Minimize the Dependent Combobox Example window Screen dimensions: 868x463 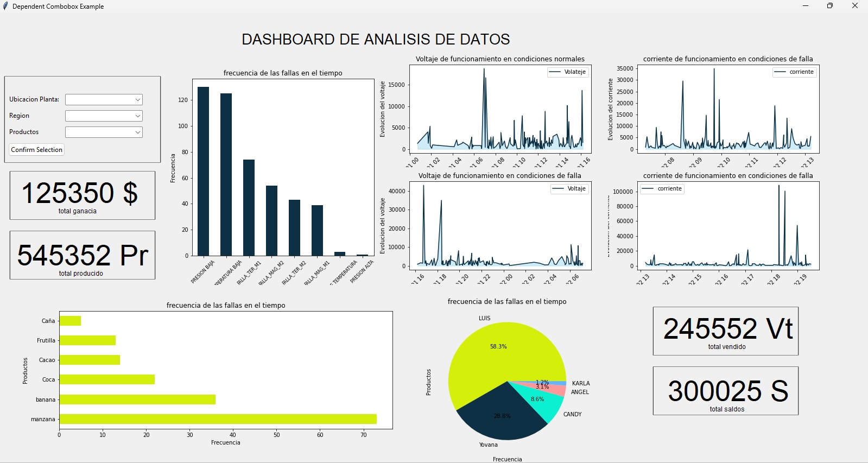tap(806, 6)
